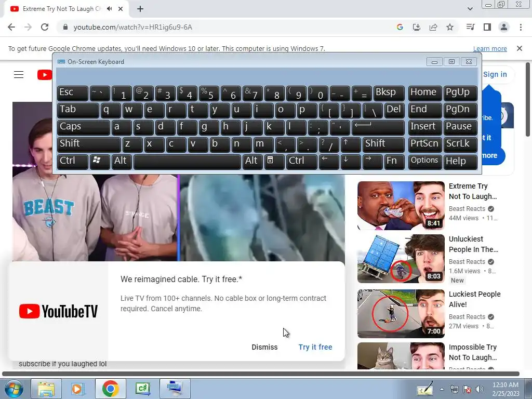Switch to Chrome on the taskbar
The image size is (532, 399).
(110, 389)
